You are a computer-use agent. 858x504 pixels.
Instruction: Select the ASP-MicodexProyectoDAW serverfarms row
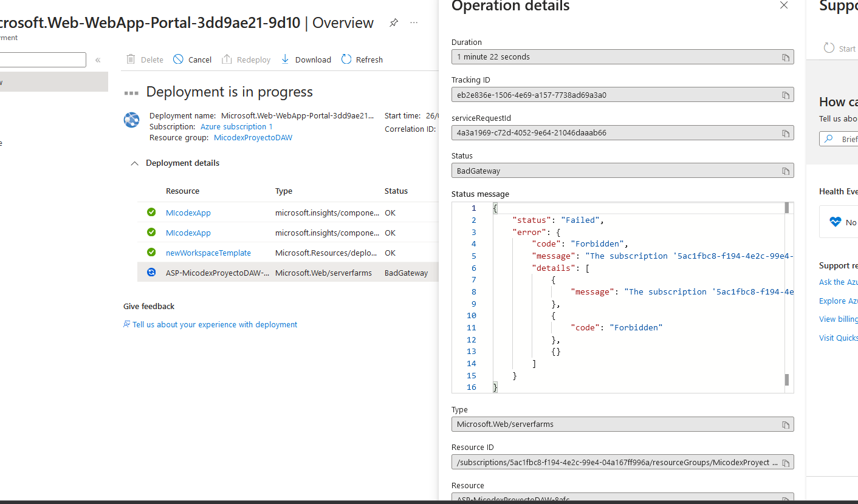point(288,273)
